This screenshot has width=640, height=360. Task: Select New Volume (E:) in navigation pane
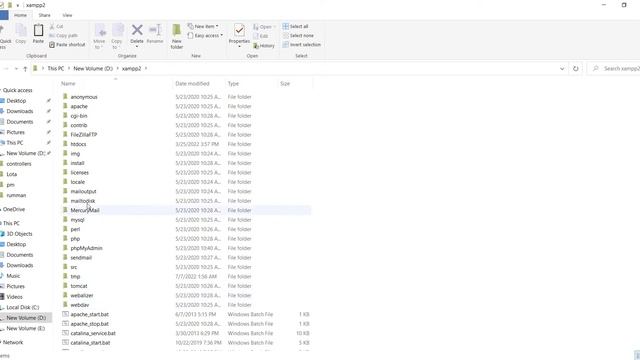(x=26, y=328)
